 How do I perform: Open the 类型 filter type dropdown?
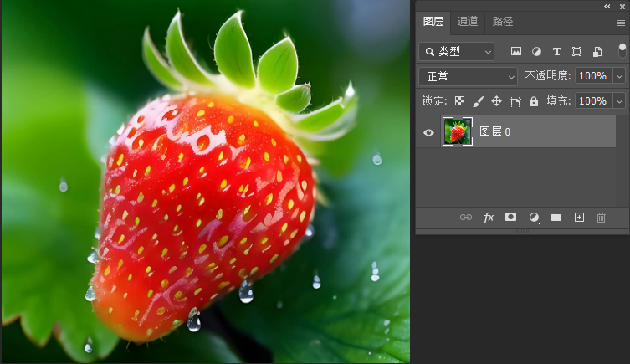[456, 51]
